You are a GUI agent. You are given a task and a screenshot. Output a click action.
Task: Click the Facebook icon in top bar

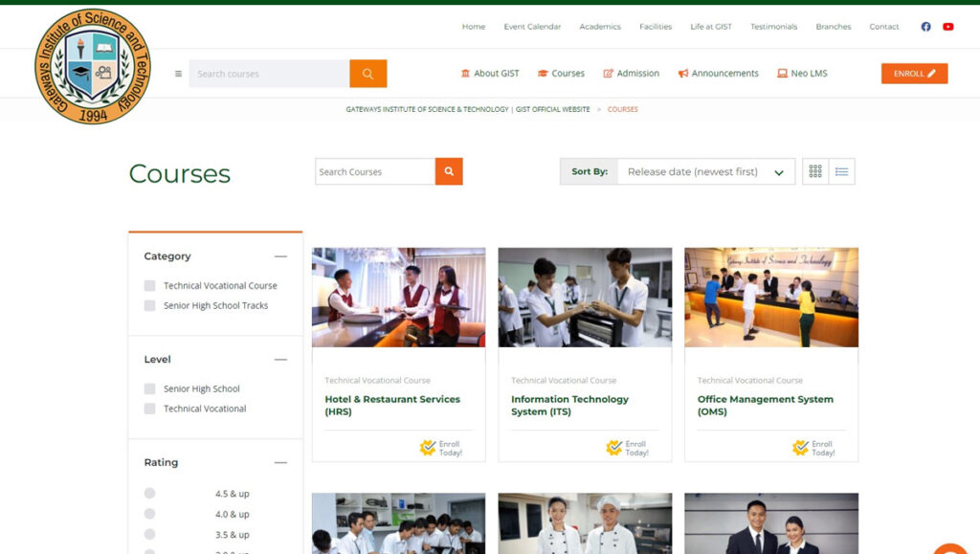pos(925,27)
